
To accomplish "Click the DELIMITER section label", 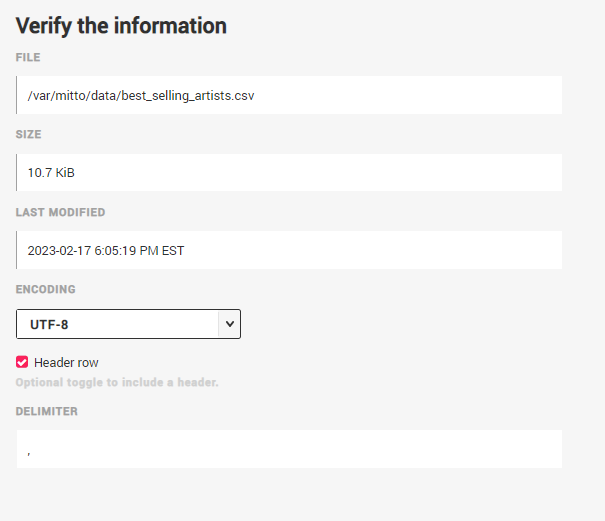I will click(x=46, y=411).
